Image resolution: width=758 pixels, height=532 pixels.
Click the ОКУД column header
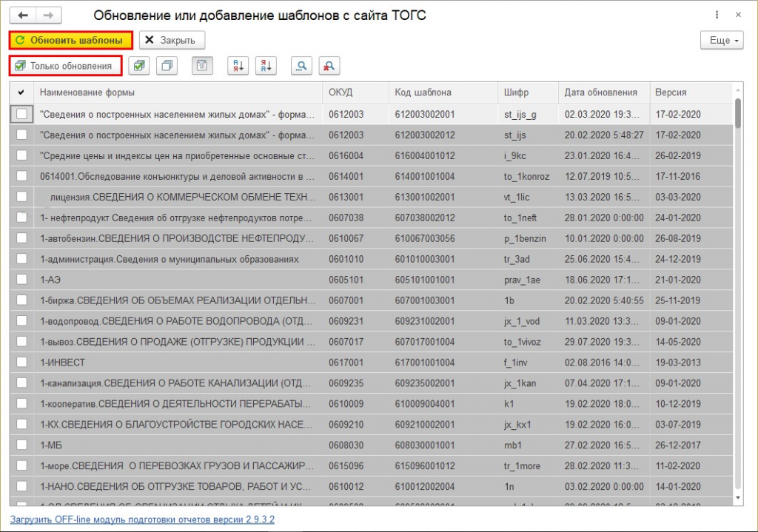(356, 92)
